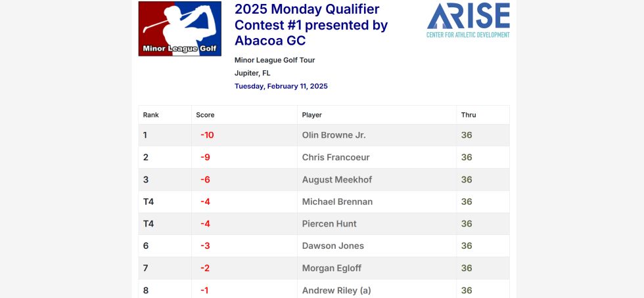The width and height of the screenshot is (644, 298).
Task: Click the -10 score for Olin Browne
Action: point(207,135)
